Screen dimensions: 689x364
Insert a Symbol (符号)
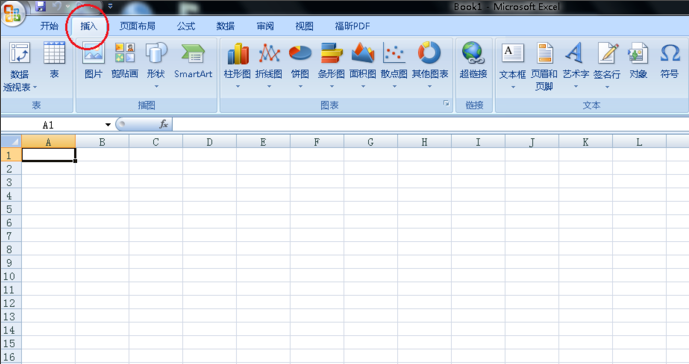[x=669, y=60]
